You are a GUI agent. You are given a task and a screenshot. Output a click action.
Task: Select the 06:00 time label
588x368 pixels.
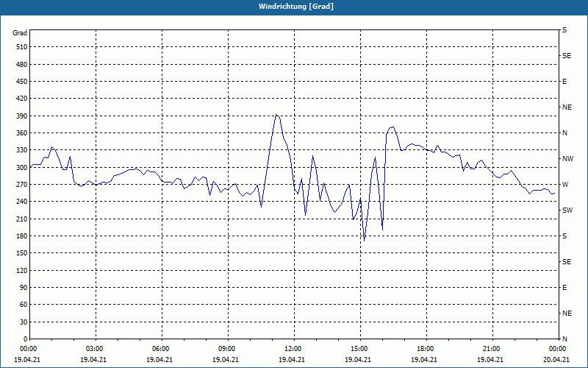point(160,349)
